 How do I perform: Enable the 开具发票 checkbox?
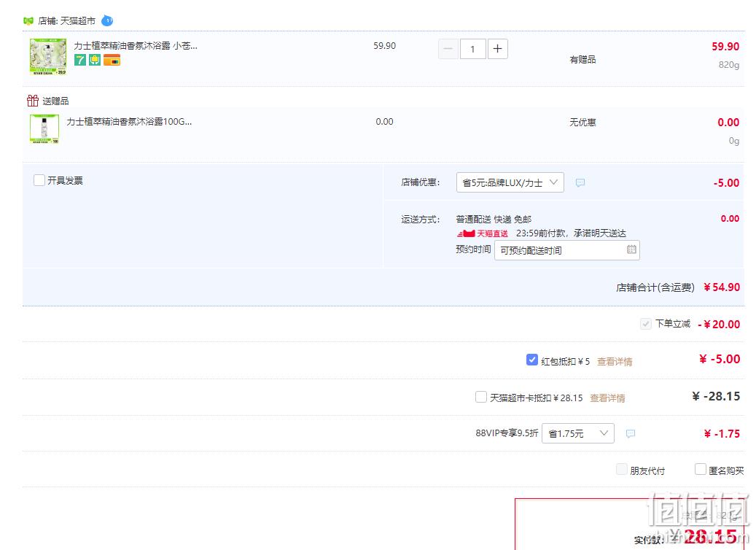pyautogui.click(x=39, y=180)
